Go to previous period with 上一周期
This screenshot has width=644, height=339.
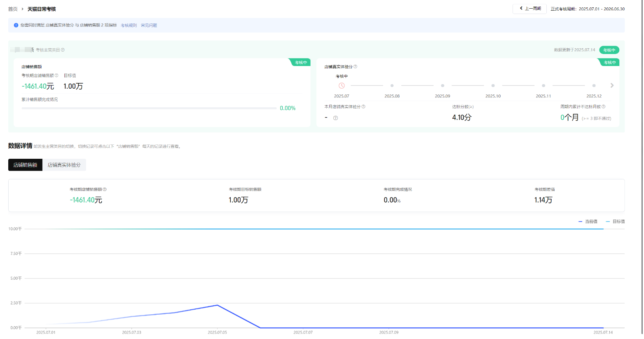(x=530, y=9)
